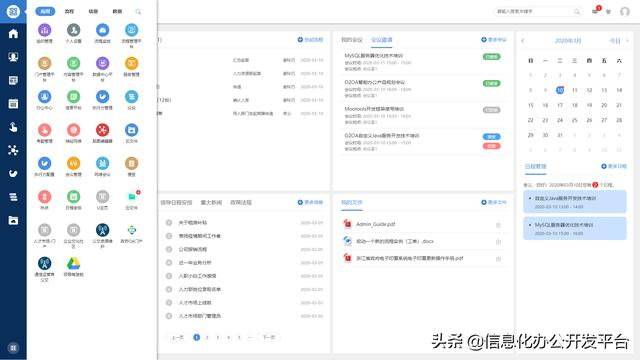This screenshot has width=640, height=360.
Task: Click the round grid button at sidebar bottom
Action: pyautogui.click(x=13, y=348)
